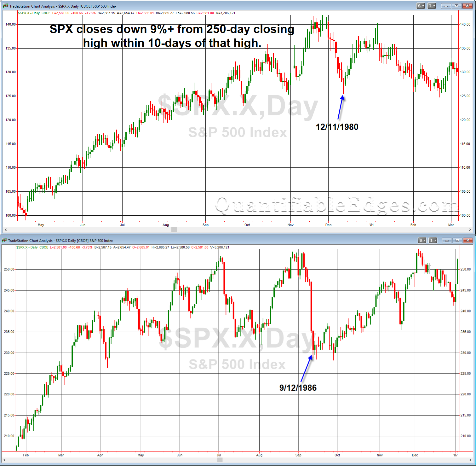Click 'B=2,567.15' in top chart status line

[x=106, y=13]
